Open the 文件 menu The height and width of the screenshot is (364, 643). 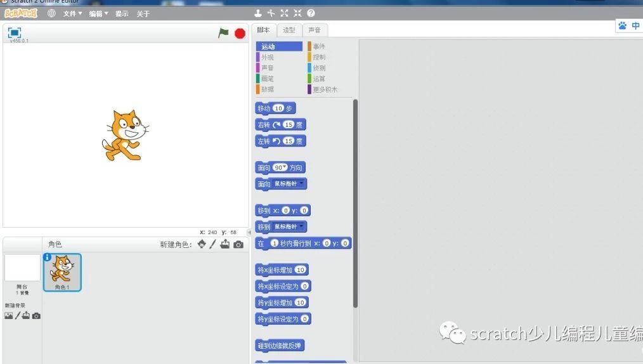72,13
